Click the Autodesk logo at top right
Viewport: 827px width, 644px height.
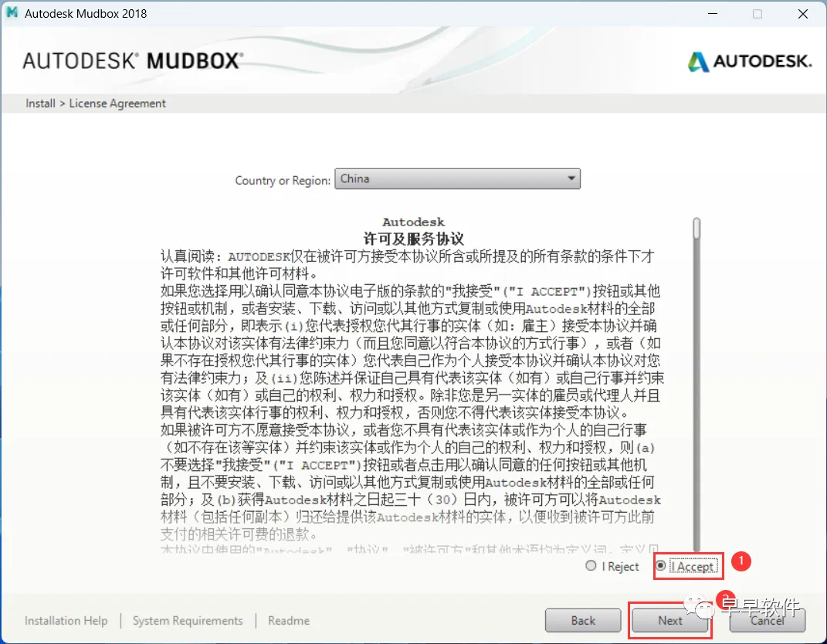point(750,62)
